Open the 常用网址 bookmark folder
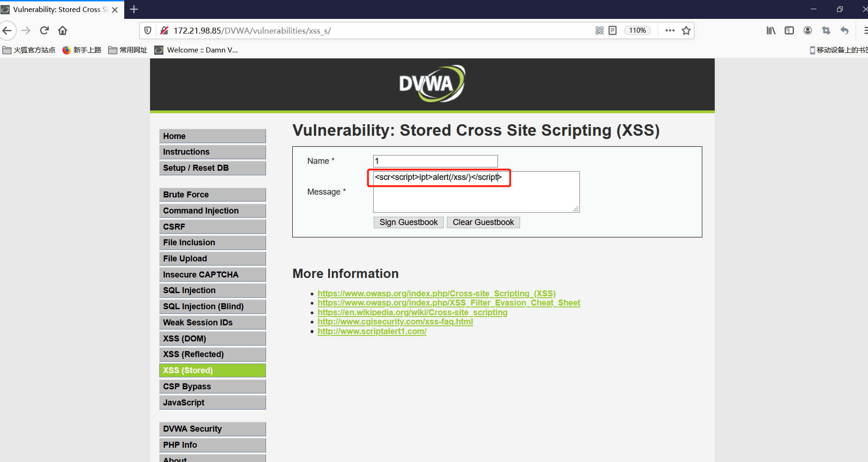The image size is (868, 462). tap(128, 50)
